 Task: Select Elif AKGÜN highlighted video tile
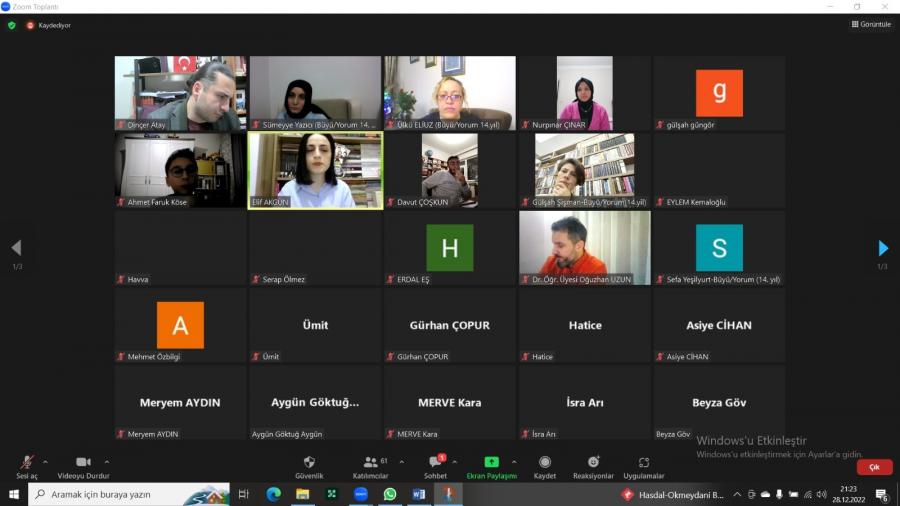(x=315, y=170)
